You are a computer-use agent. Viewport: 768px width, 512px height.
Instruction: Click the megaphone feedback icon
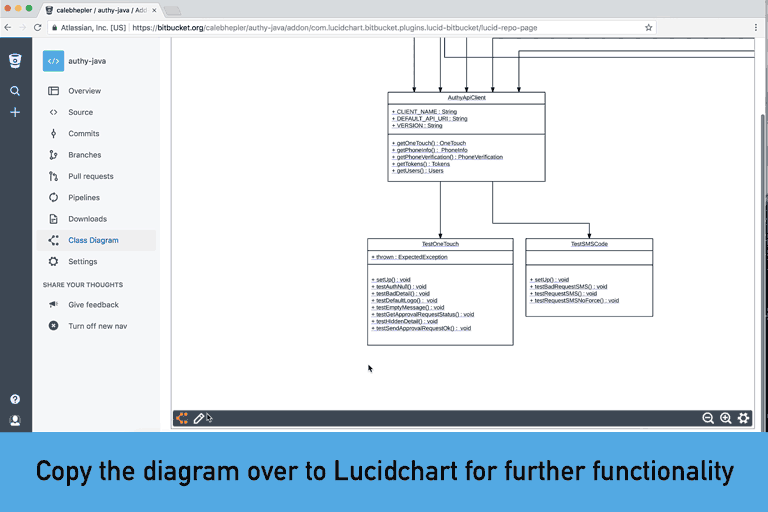pos(53,305)
